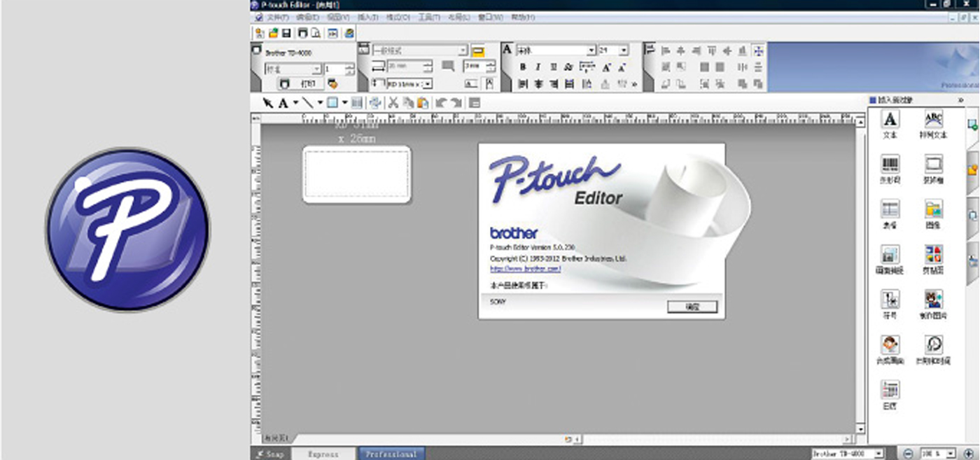The image size is (980, 460).
Task: Open the label format style dropdown
Action: click(x=463, y=50)
